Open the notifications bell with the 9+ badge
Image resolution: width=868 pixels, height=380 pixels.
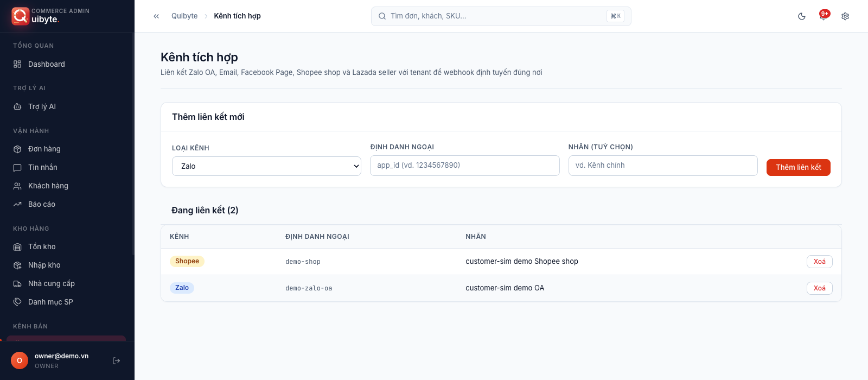coord(824,16)
